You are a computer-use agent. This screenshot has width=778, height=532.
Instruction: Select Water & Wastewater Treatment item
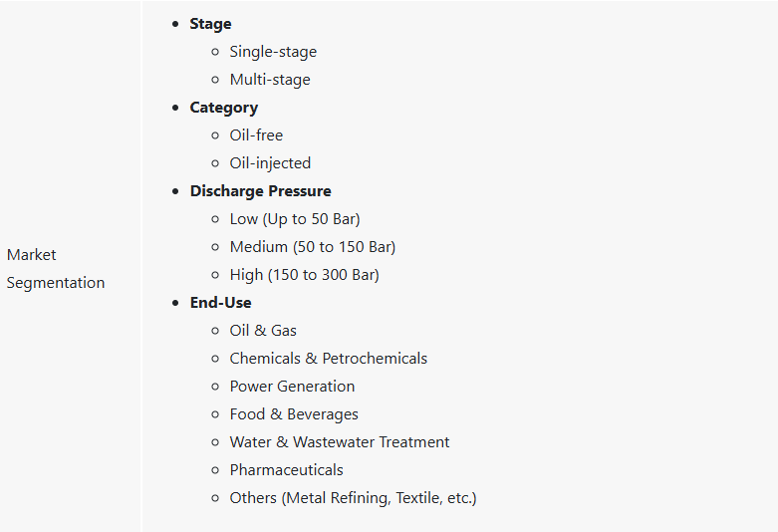[x=340, y=442]
